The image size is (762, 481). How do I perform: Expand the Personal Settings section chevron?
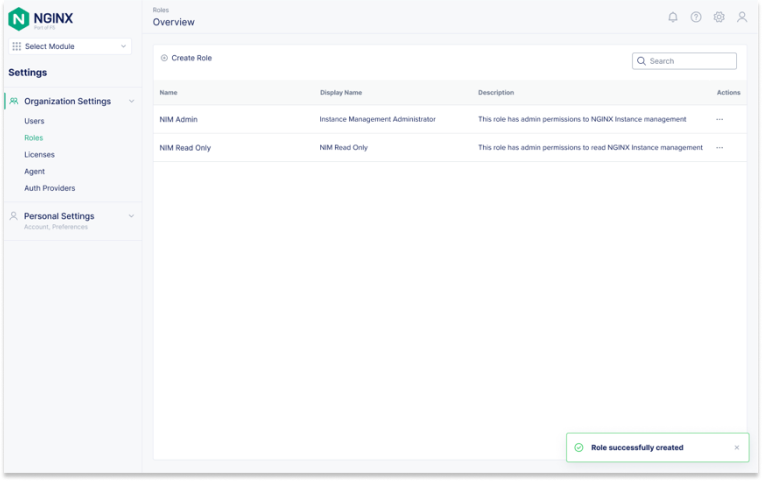(131, 216)
